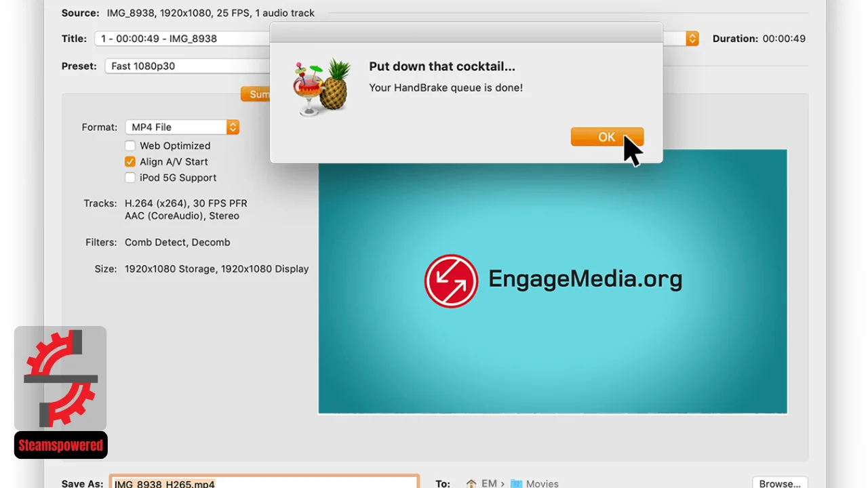Click the Summary tab
The height and width of the screenshot is (488, 868).
coord(256,94)
